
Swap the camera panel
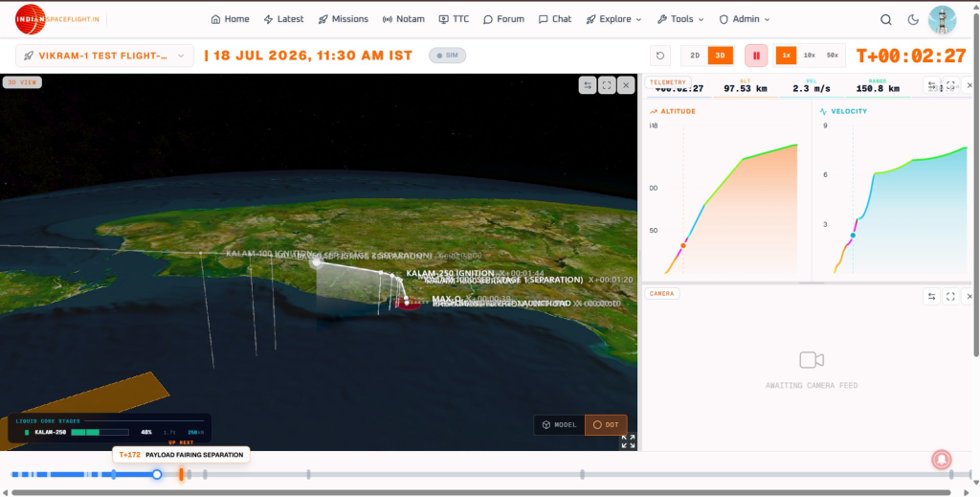(931, 297)
